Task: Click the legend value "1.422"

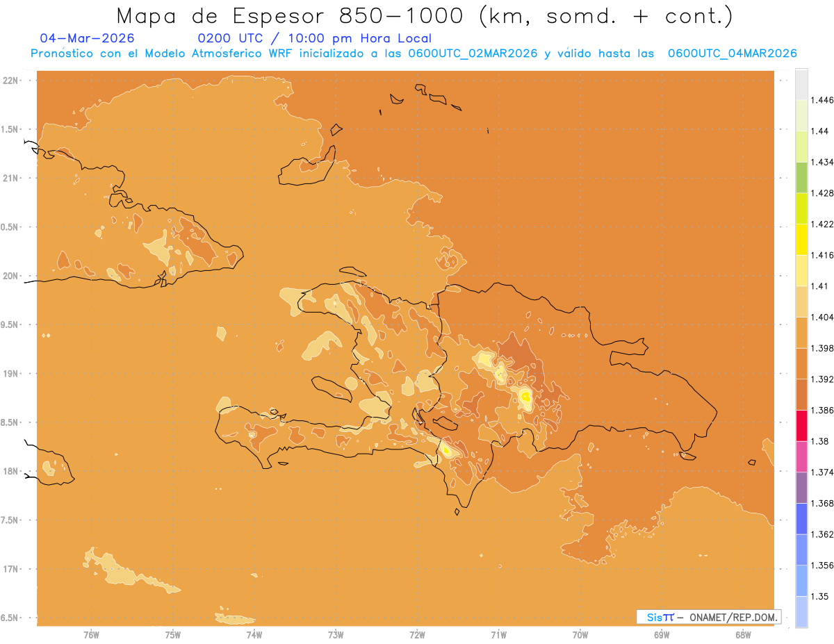Action: [822, 224]
